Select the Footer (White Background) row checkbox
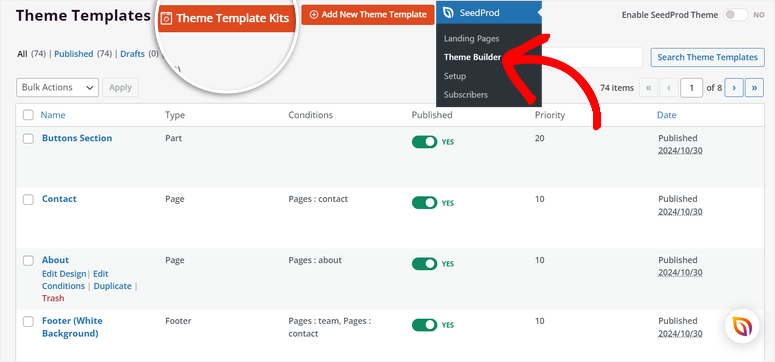This screenshot has width=775, height=362. coord(28,321)
